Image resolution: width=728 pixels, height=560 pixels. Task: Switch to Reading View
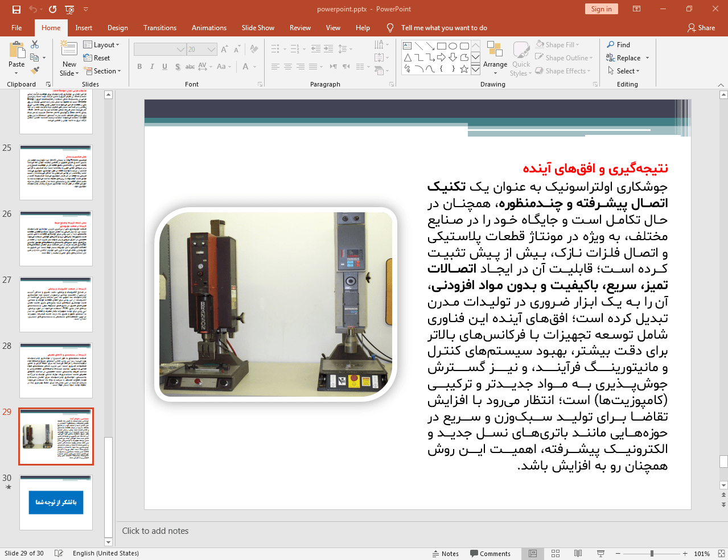coord(578,553)
